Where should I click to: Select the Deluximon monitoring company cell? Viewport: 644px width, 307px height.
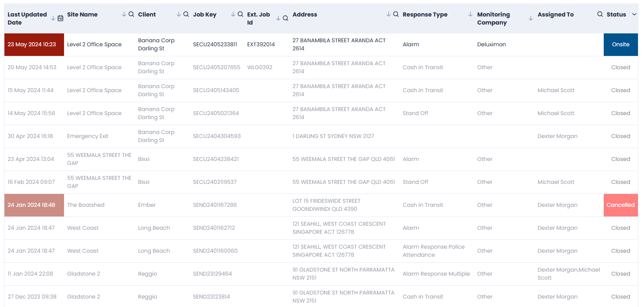click(491, 44)
